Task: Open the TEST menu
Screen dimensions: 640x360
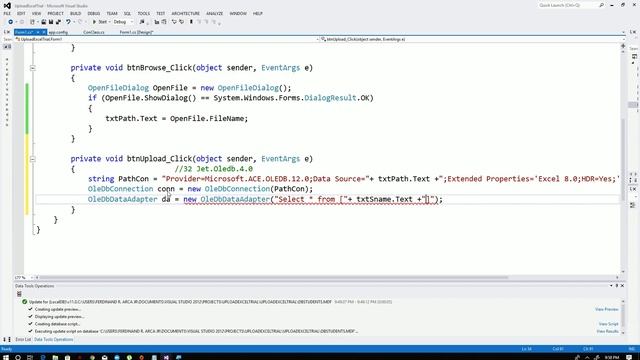Action: [161, 13]
